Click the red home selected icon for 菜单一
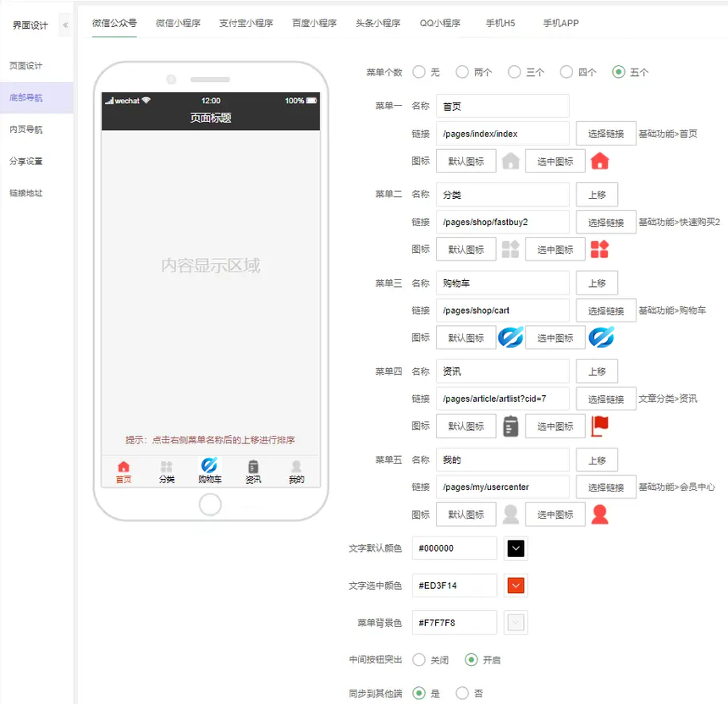The height and width of the screenshot is (704, 728). [x=599, y=161]
